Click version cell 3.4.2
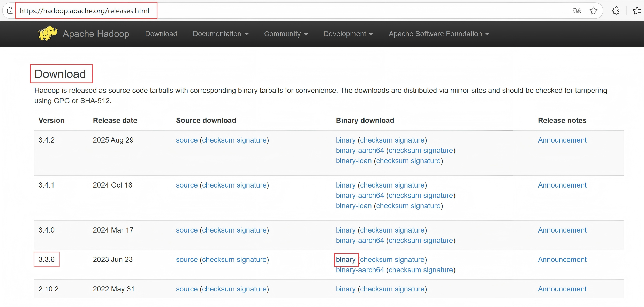Screen dimensions: 644x307 (47, 140)
